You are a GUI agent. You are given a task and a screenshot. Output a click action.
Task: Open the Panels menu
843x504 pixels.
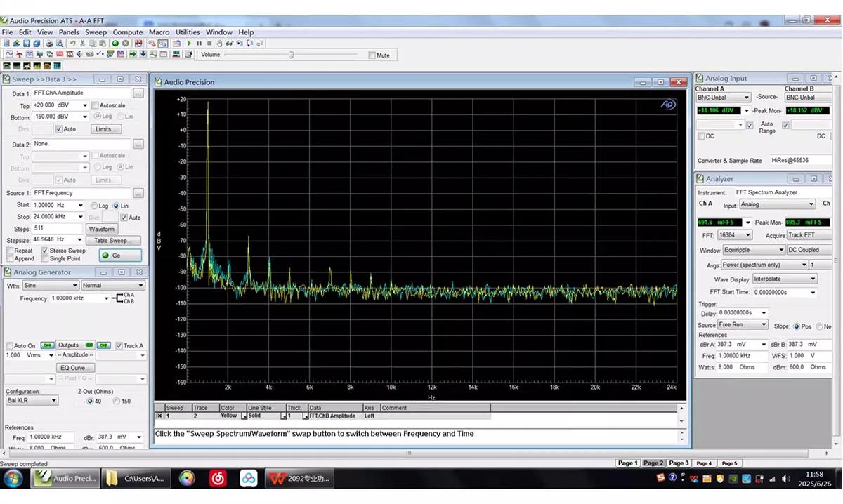tap(69, 32)
